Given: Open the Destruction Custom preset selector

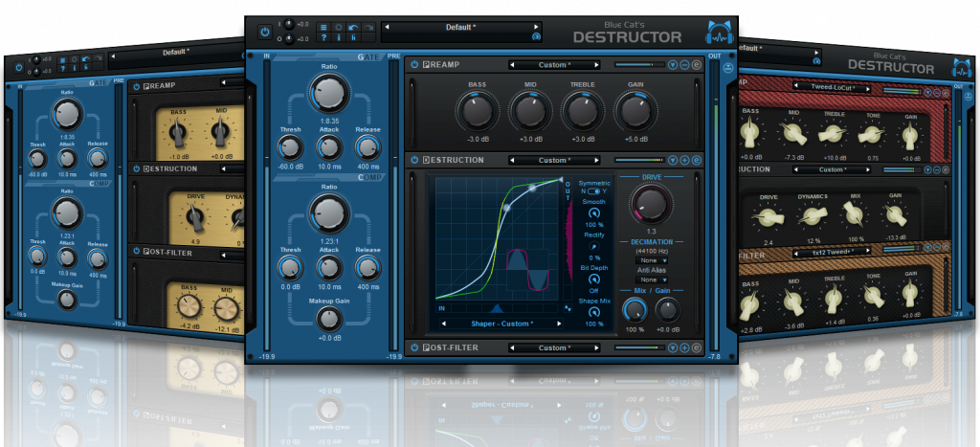Looking at the screenshot, I should (554, 160).
